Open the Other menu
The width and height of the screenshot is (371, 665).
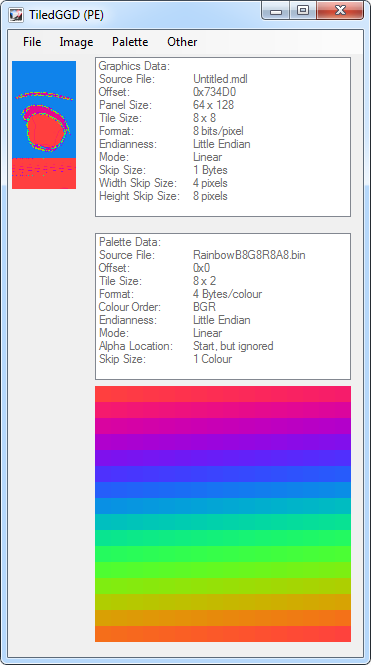pyautogui.click(x=182, y=42)
